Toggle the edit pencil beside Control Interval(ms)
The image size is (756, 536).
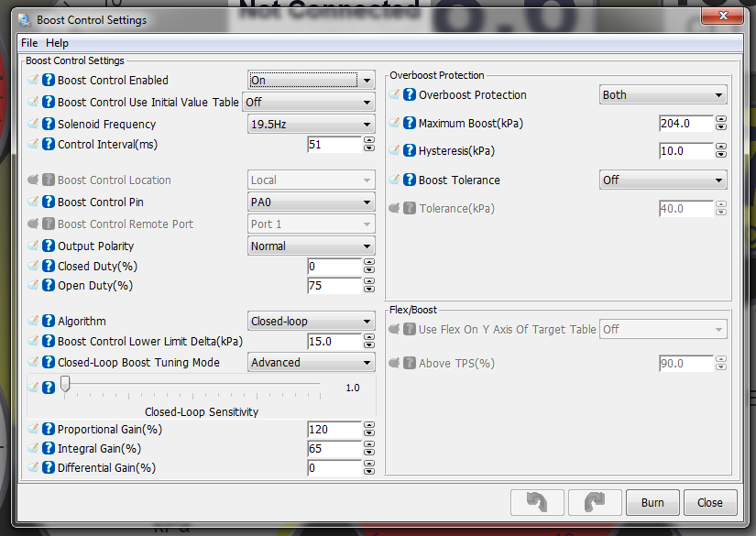[34, 144]
